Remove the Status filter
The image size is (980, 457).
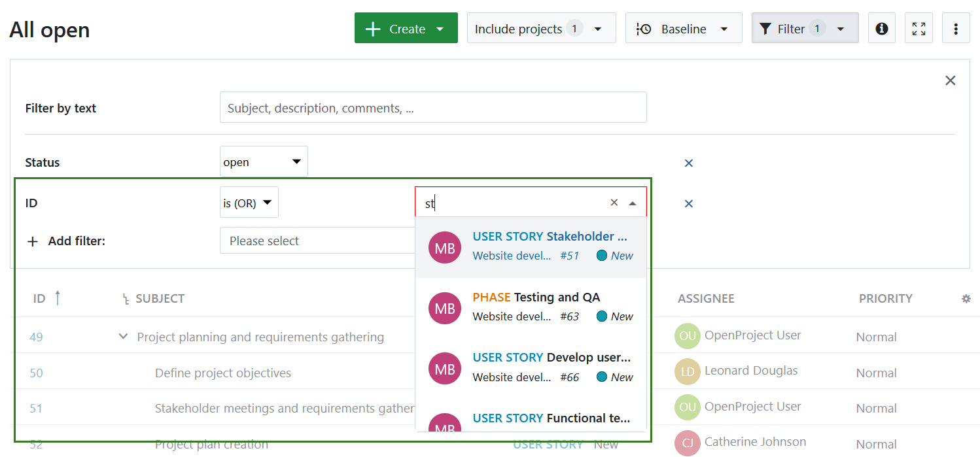[688, 163]
